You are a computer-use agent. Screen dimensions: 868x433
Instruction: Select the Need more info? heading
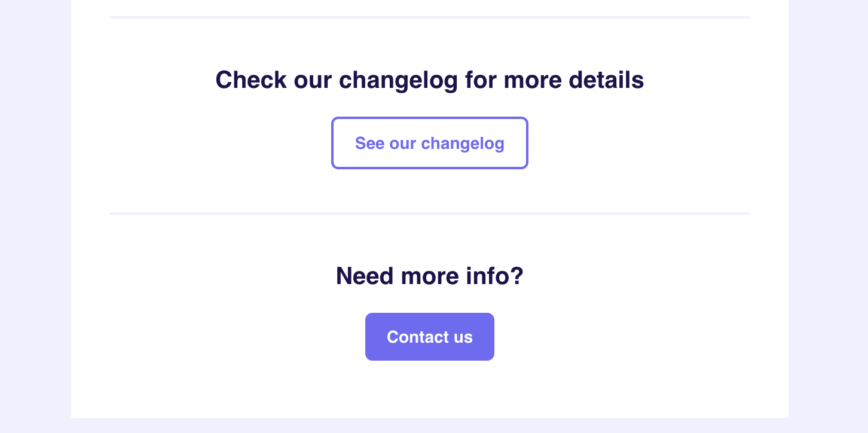click(x=430, y=276)
